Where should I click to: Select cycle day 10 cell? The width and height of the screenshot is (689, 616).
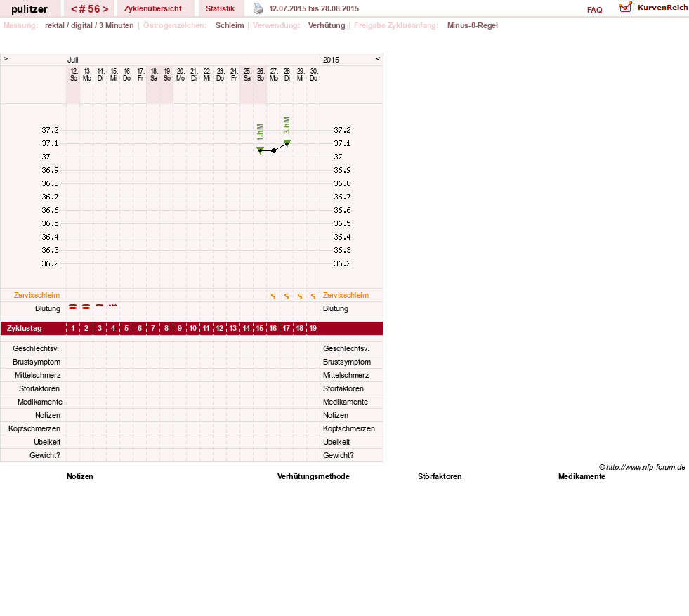[x=193, y=328]
